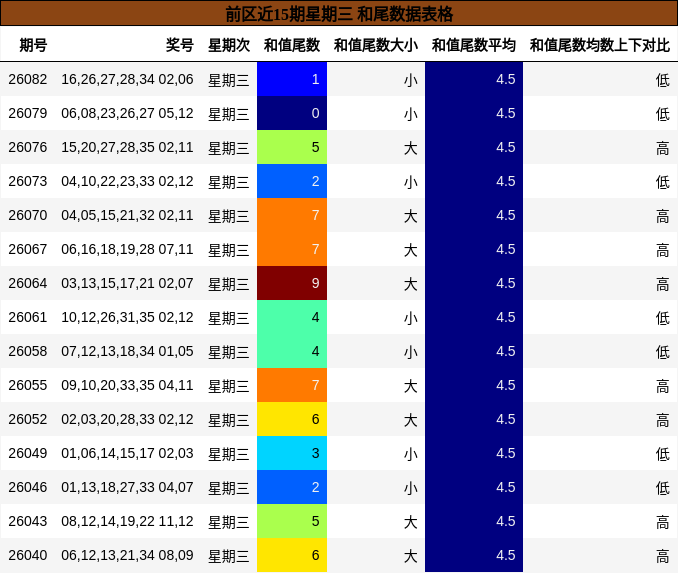Click winning numbers 10,12,26,31,35 02,12
678x573 pixels.
point(127,317)
